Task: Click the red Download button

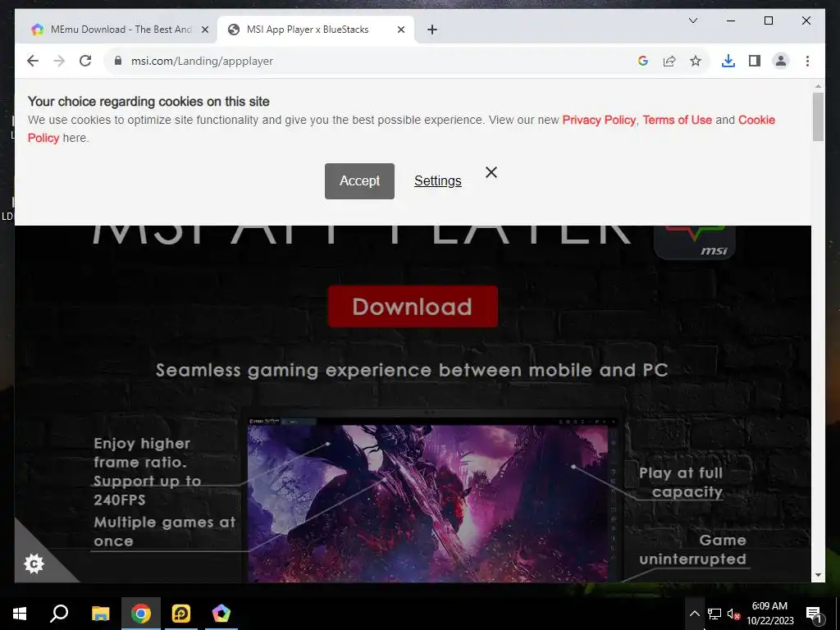Action: [x=413, y=307]
